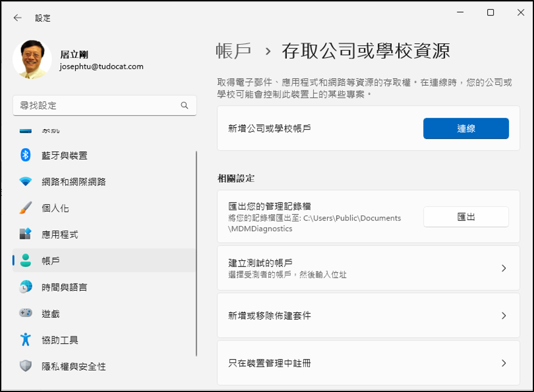Click the Wi-Fi icon for 網路和網際網路
This screenshot has width=534, height=392.
click(x=26, y=182)
